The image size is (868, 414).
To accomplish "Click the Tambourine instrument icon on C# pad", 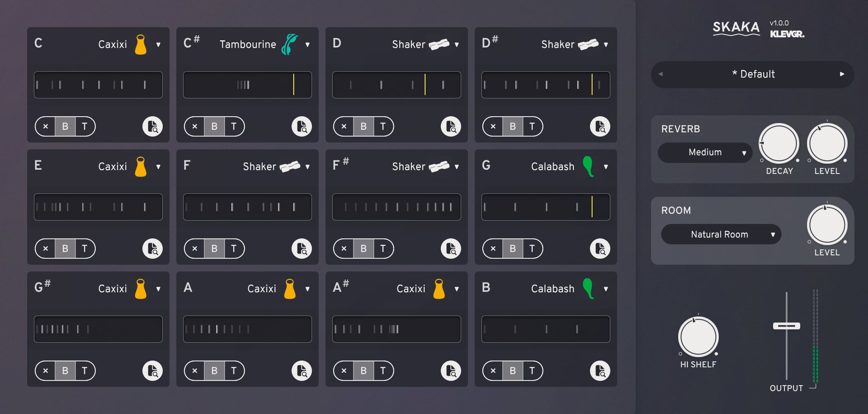I will click(x=290, y=45).
